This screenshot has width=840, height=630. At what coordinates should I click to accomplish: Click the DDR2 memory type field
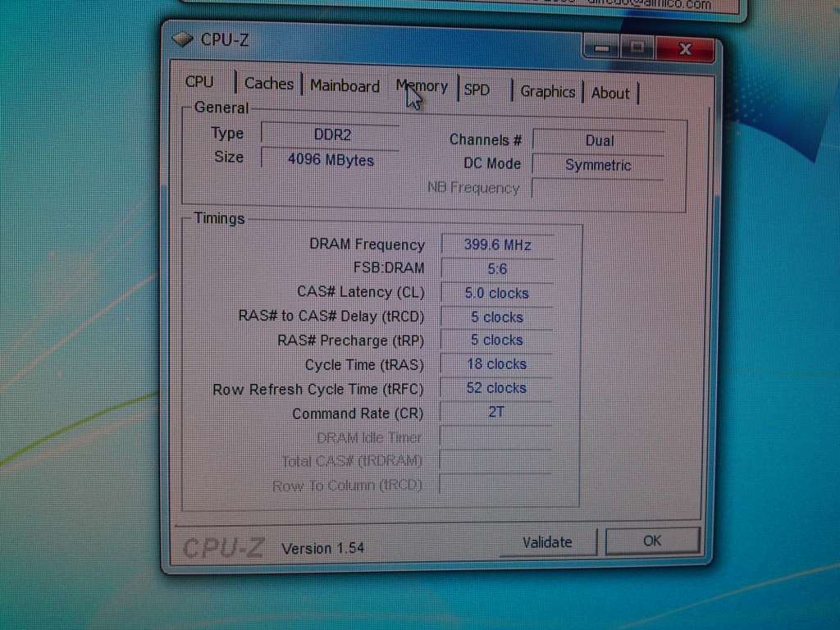coord(331,135)
